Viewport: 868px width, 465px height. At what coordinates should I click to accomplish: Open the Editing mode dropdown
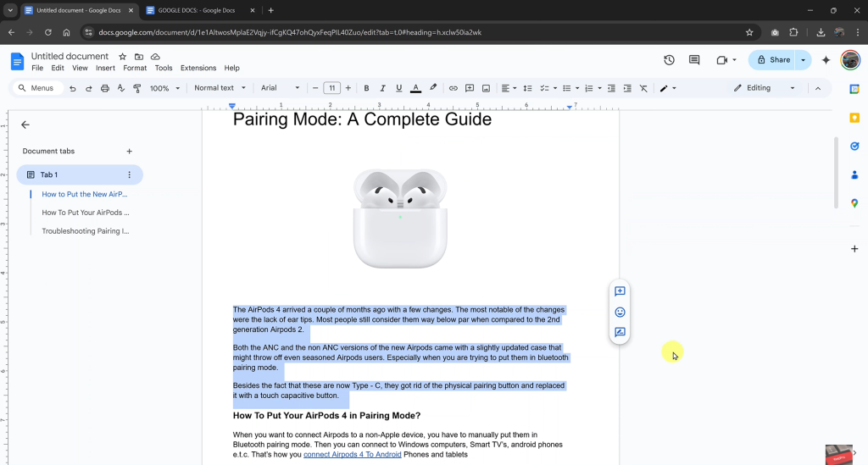pyautogui.click(x=765, y=88)
